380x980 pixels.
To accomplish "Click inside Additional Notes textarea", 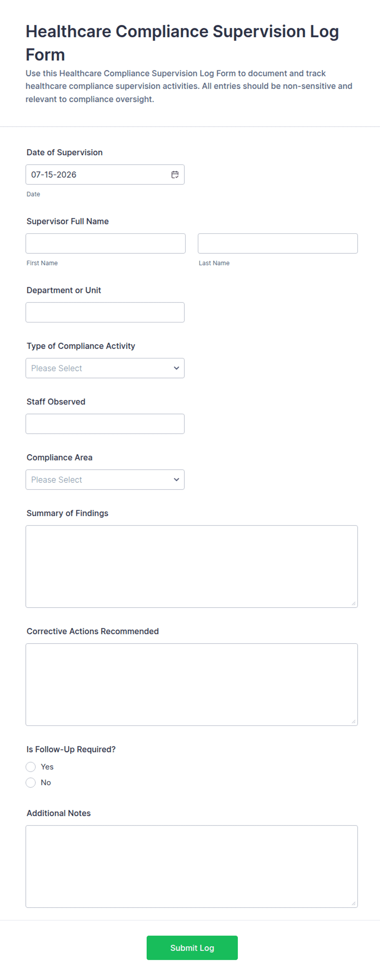I will point(192,866).
